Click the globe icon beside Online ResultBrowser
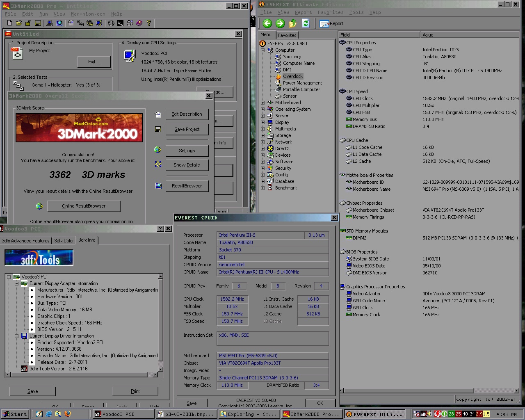The width and height of the screenshot is (525, 420). coord(39,206)
